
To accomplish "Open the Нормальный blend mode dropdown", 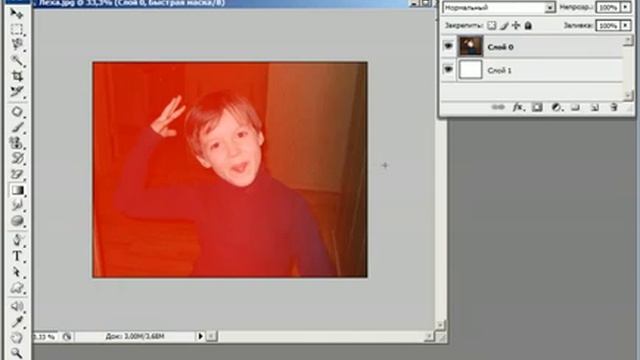I will [549, 7].
